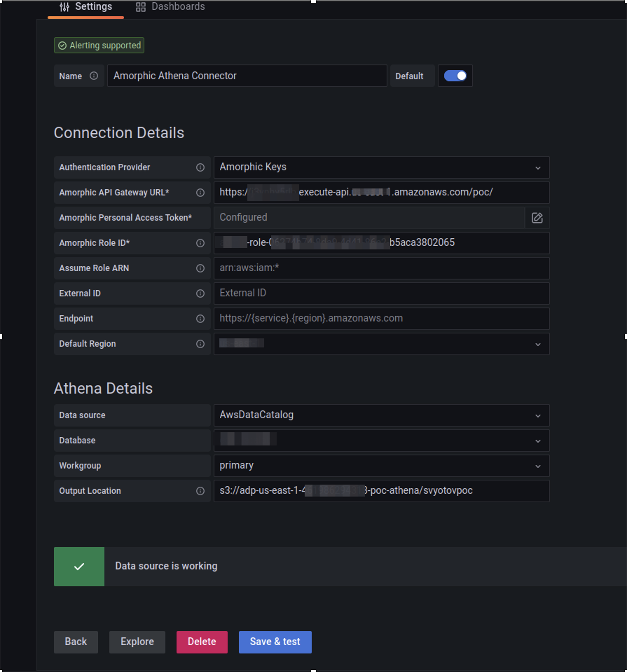The width and height of the screenshot is (627, 672).
Task: Click the Default label next to switch
Action: pos(409,76)
